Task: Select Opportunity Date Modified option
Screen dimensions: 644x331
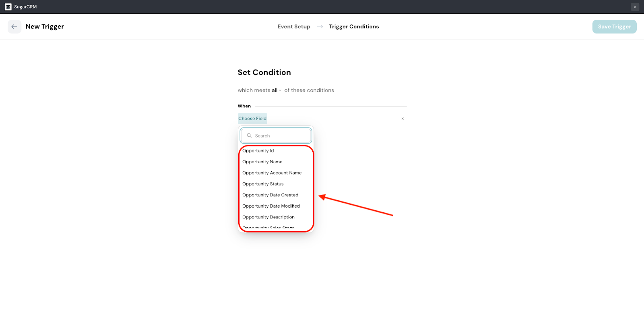Action: (271, 206)
